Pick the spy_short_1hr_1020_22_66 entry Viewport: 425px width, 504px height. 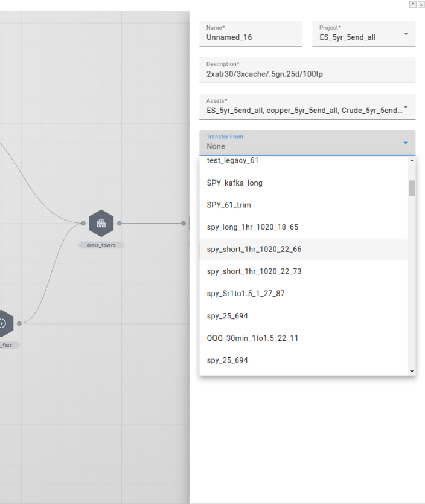click(254, 250)
